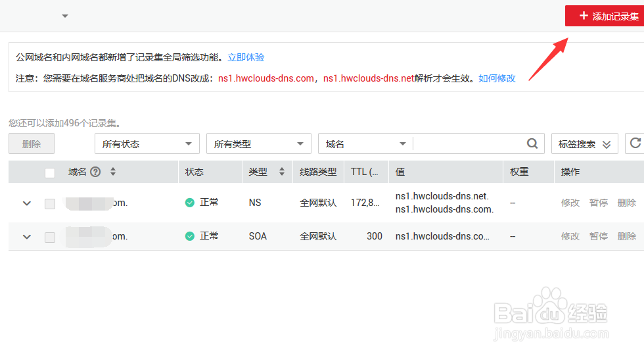Click the help icon next to 域名 header
Image resolution: width=644 pixels, height=356 pixels.
click(95, 172)
